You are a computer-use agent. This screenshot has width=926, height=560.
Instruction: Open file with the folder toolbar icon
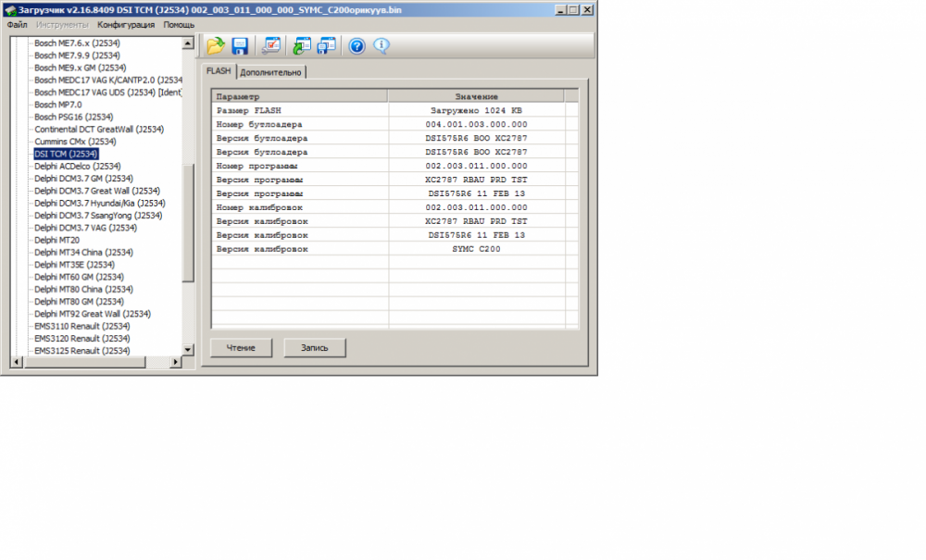216,45
